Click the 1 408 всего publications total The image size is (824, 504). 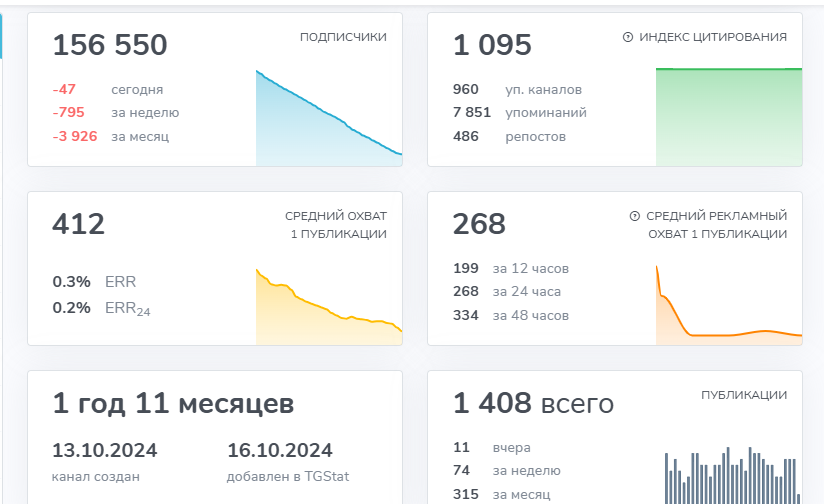tap(533, 404)
